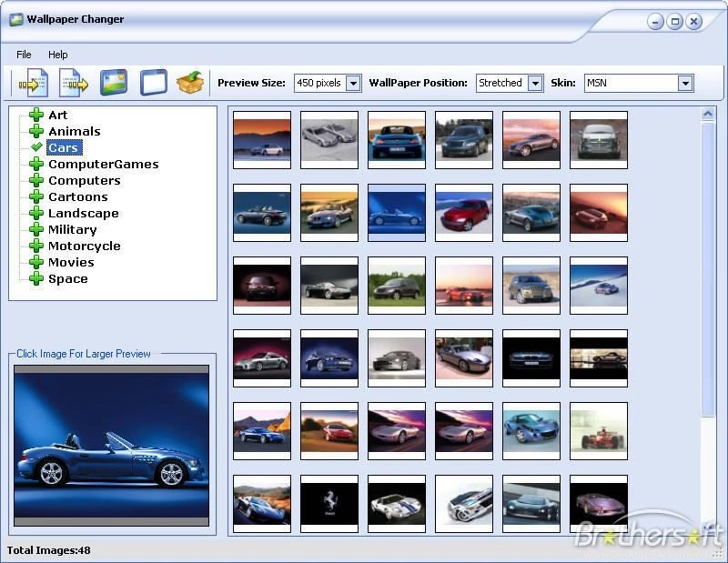Open the Help menu
The image size is (728, 563).
[58, 55]
